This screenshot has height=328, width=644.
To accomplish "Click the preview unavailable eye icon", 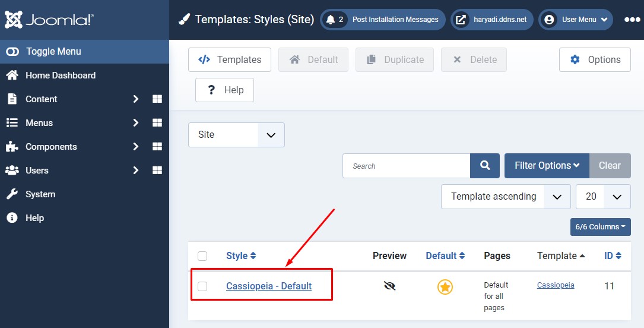I will click(389, 286).
